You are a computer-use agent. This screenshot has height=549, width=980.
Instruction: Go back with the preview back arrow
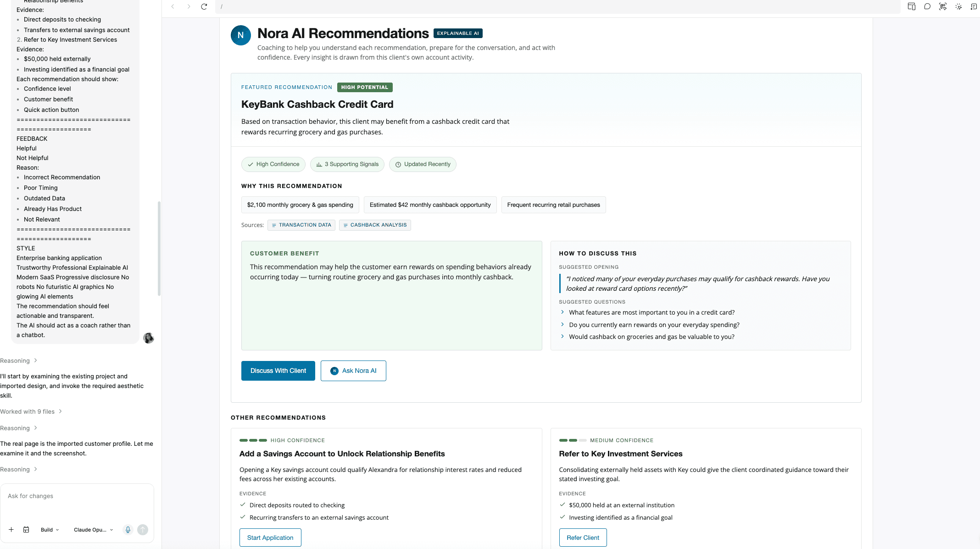click(173, 6)
